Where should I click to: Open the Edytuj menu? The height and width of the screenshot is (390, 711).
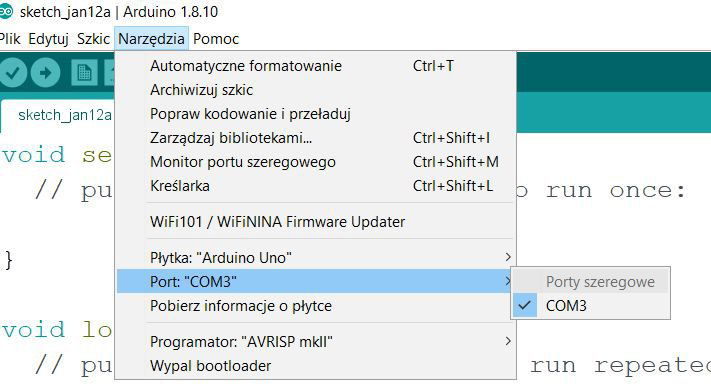point(48,39)
